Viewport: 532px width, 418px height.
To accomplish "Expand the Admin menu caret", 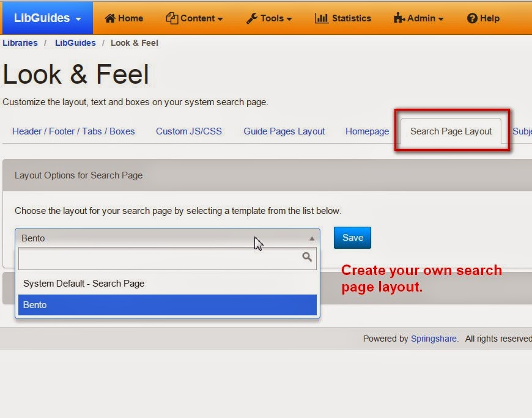I will point(441,20).
